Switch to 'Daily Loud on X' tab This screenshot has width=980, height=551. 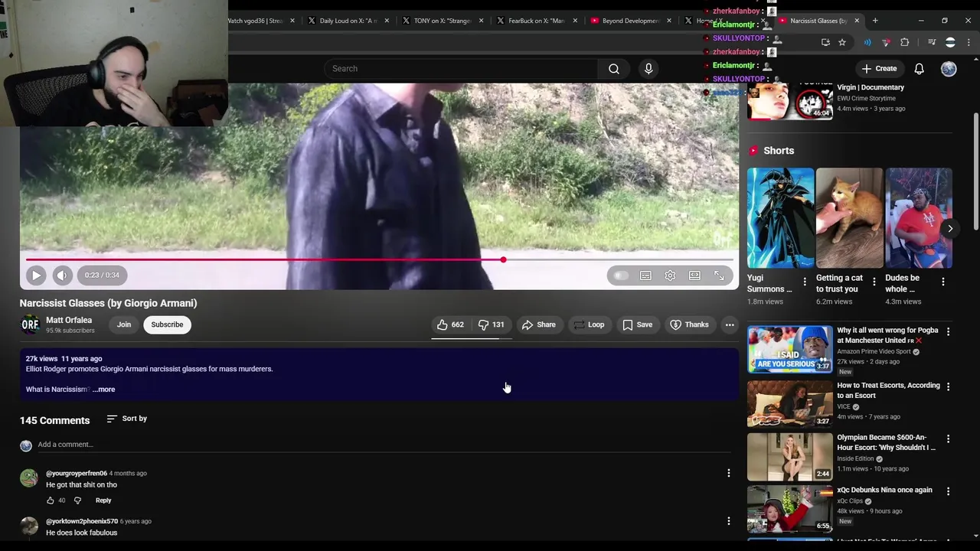[348, 21]
